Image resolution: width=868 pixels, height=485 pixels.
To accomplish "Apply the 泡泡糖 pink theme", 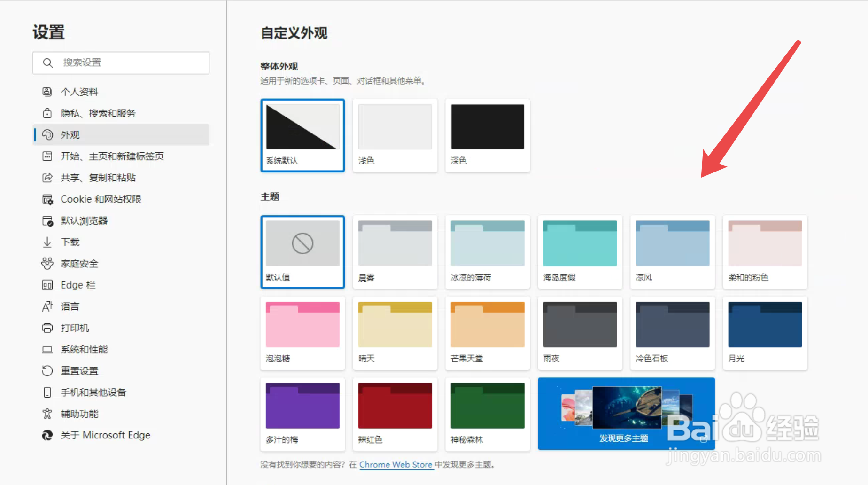I will 302,333.
